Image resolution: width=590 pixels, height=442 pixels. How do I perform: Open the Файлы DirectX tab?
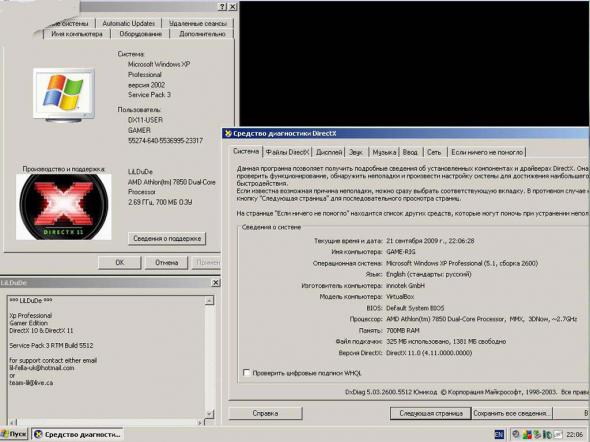287,152
